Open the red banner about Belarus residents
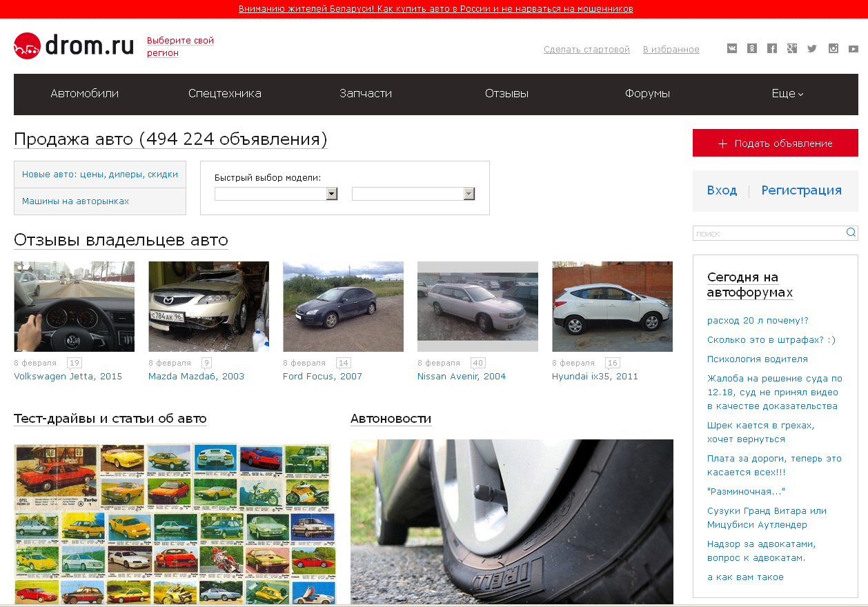This screenshot has height=607, width=868. (436, 9)
